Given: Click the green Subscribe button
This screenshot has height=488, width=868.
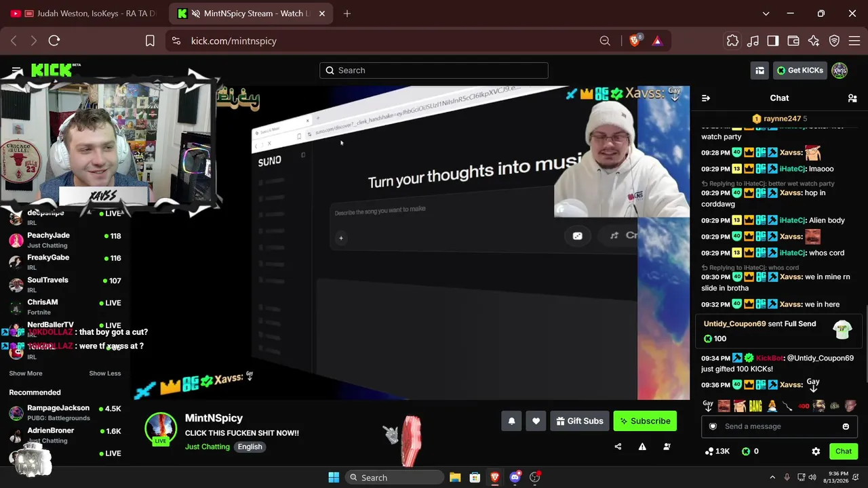Looking at the screenshot, I should pos(645,421).
